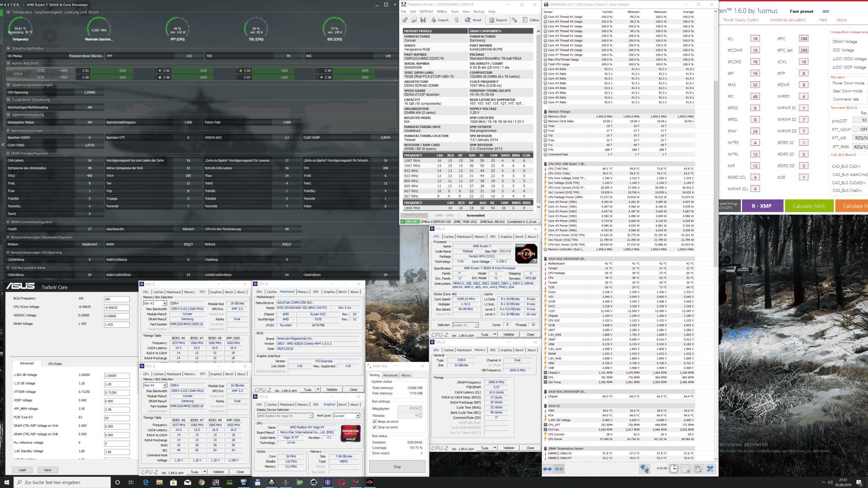Click Read in Thaiphoon Burner toolbar
This screenshot has height=488, width=868.
pyautogui.click(x=473, y=20)
